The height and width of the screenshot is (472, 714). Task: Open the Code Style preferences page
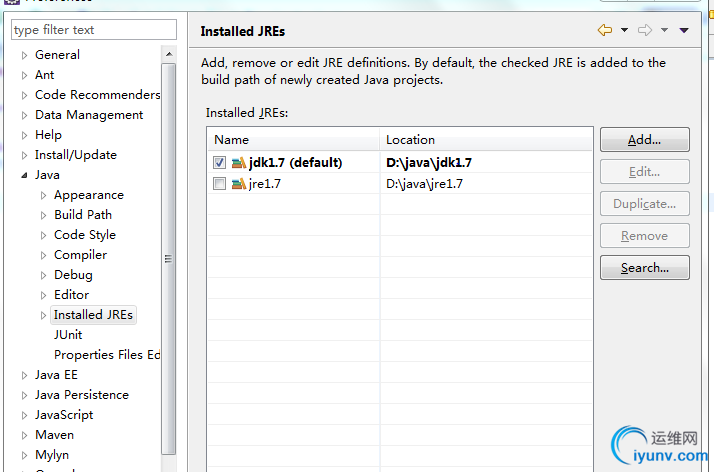point(85,235)
